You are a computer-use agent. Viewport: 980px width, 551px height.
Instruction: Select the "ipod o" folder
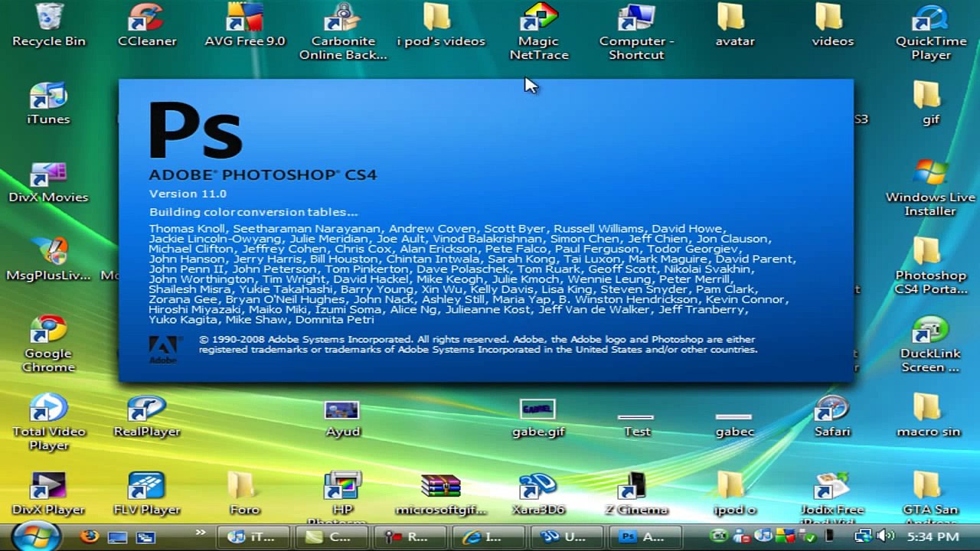pyautogui.click(x=735, y=493)
